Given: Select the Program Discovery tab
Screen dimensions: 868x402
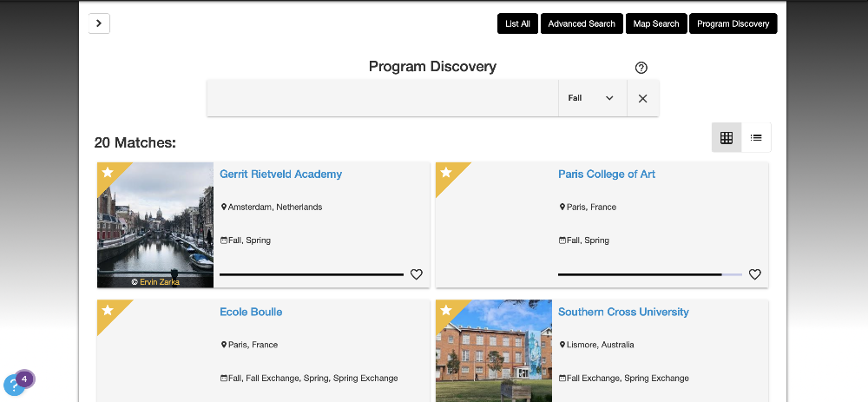Looking at the screenshot, I should pos(733,23).
